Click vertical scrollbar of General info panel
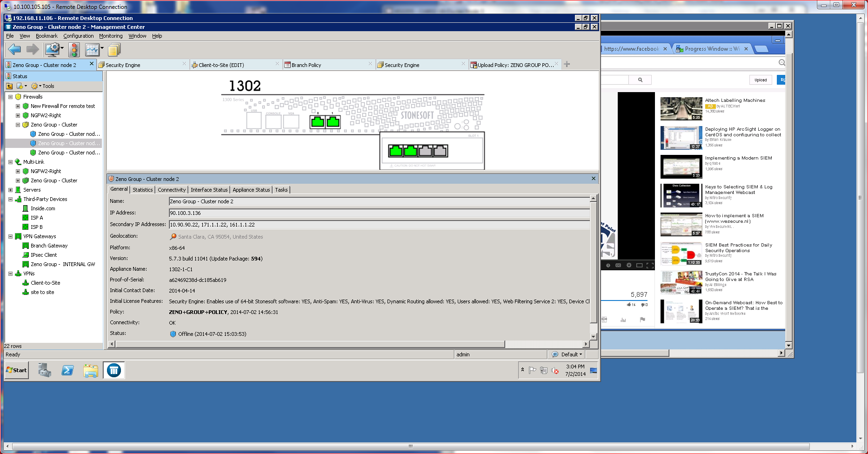 tap(593, 262)
